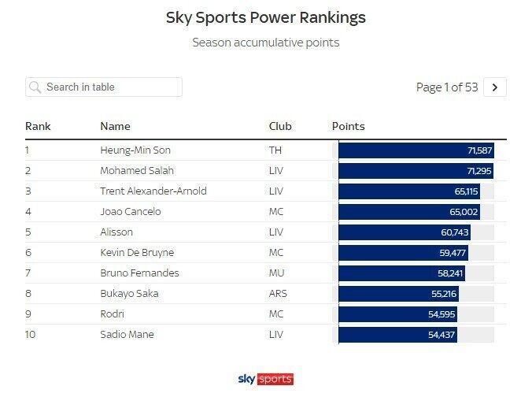The height and width of the screenshot is (397, 532).
Task: Click the 71,587 points bar
Action: (416, 150)
